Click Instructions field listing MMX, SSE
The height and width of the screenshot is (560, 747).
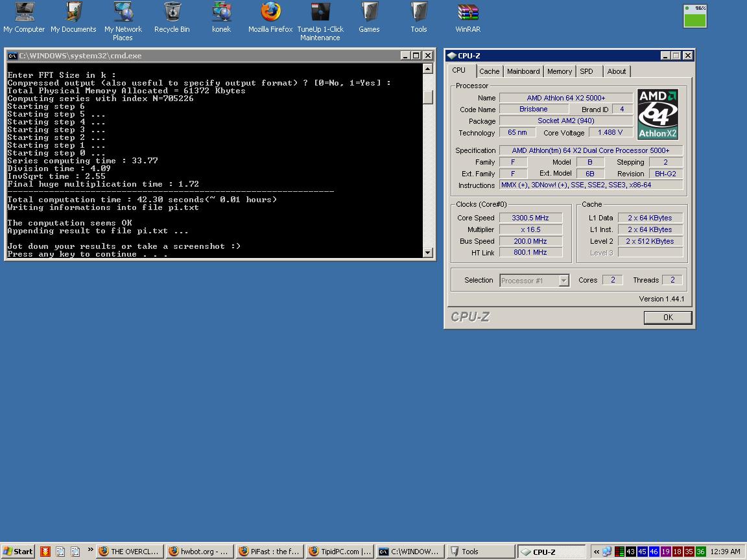pos(591,185)
